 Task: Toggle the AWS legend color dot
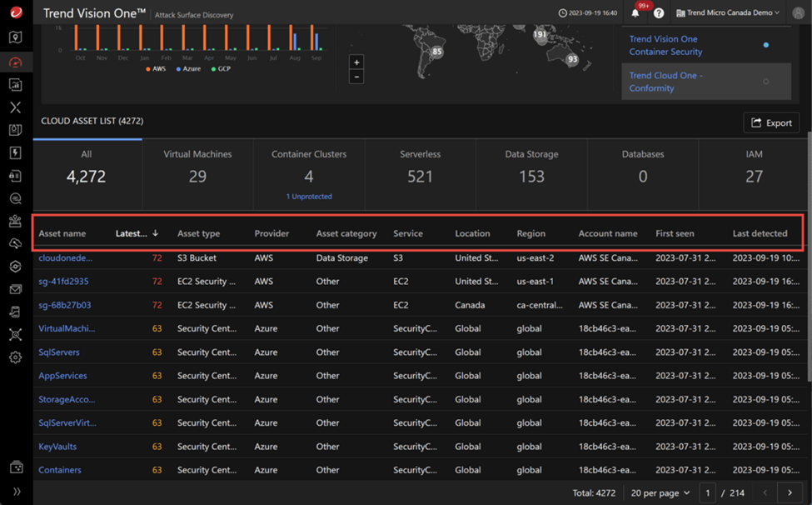pyautogui.click(x=148, y=69)
